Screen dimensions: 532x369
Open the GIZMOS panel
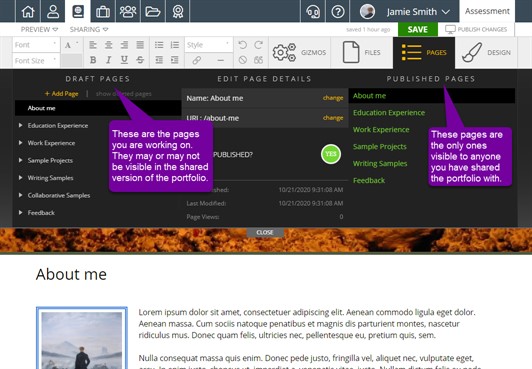click(300, 53)
